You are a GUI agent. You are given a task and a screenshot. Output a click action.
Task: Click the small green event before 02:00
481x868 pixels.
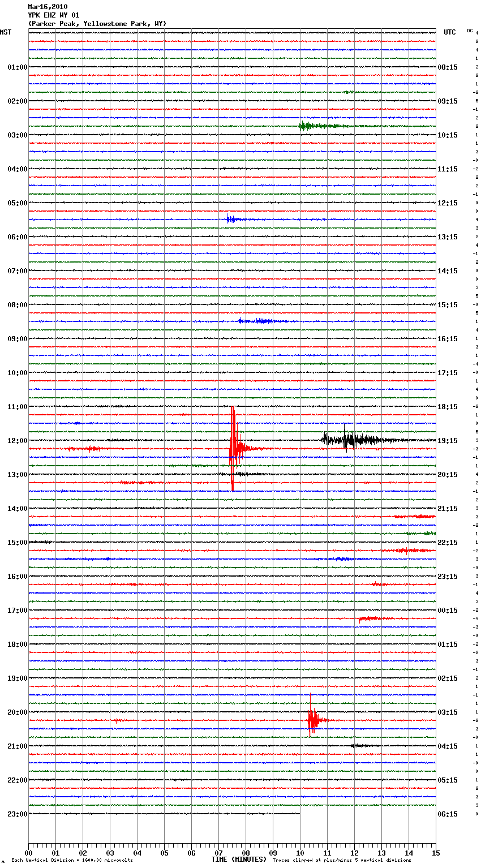pos(349,92)
